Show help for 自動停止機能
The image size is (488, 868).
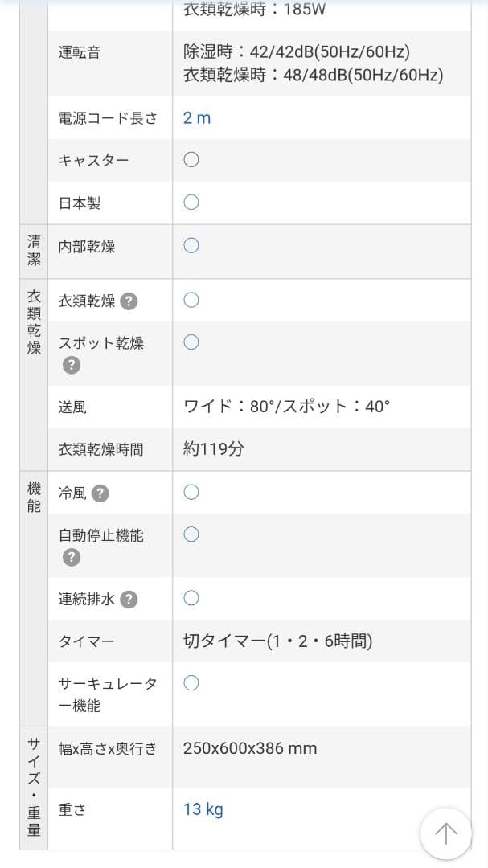point(72,558)
